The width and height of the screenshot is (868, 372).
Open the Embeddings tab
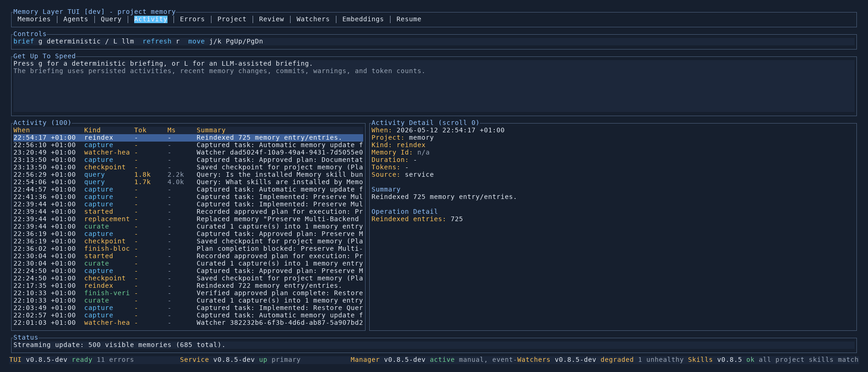click(363, 19)
